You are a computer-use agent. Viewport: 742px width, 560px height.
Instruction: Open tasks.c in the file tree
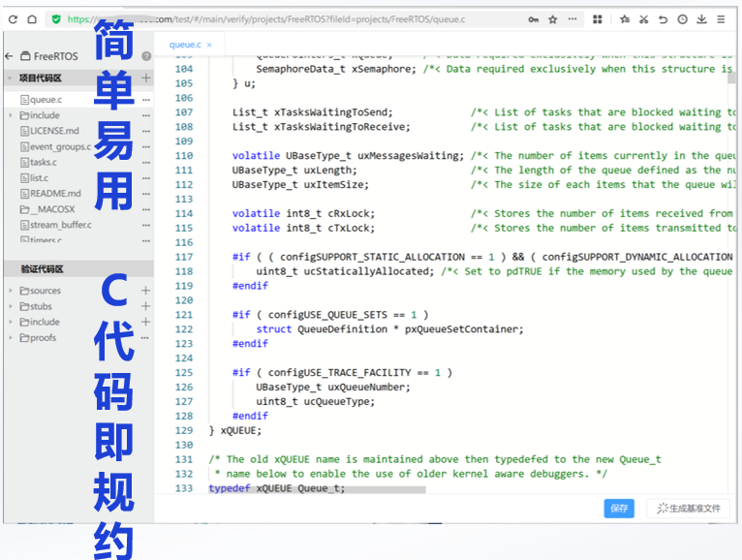click(x=43, y=162)
